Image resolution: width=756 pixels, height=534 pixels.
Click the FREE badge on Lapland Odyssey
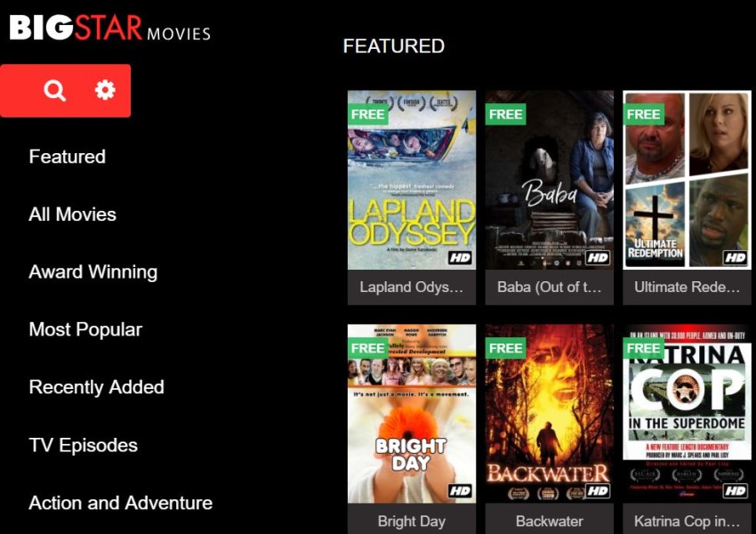click(x=368, y=114)
